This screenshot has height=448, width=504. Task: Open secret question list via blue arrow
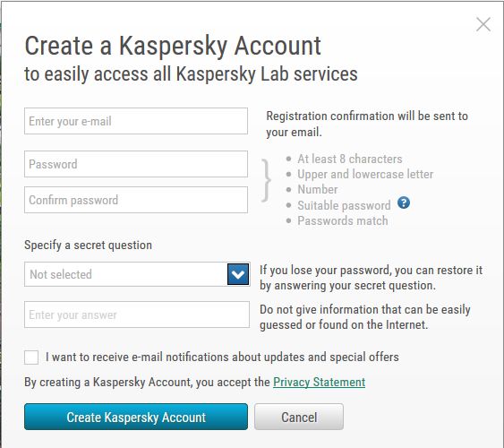[238, 274]
